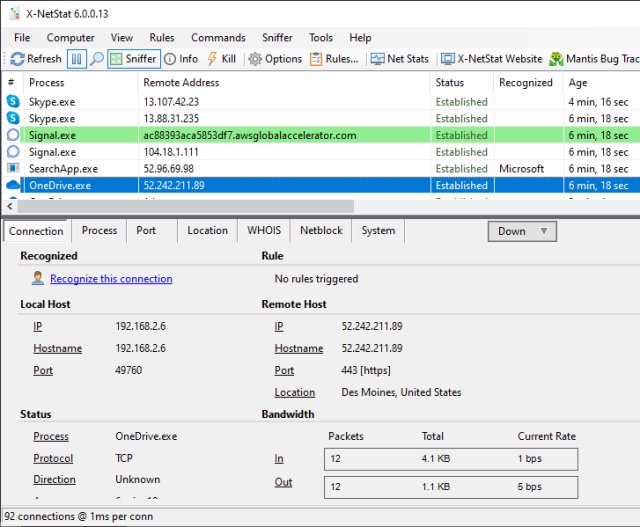This screenshot has width=640, height=527.
Task: Open the Sniffer menu
Action: (277, 37)
